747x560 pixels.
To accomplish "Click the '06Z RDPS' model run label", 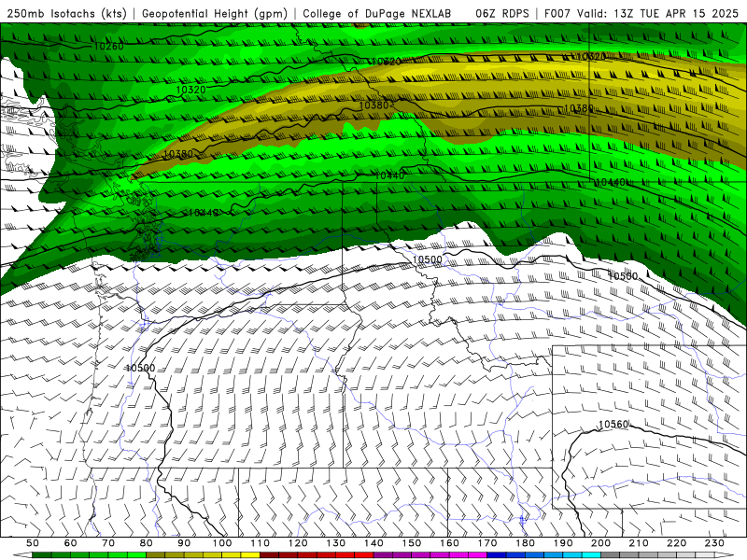I will (502, 13).
